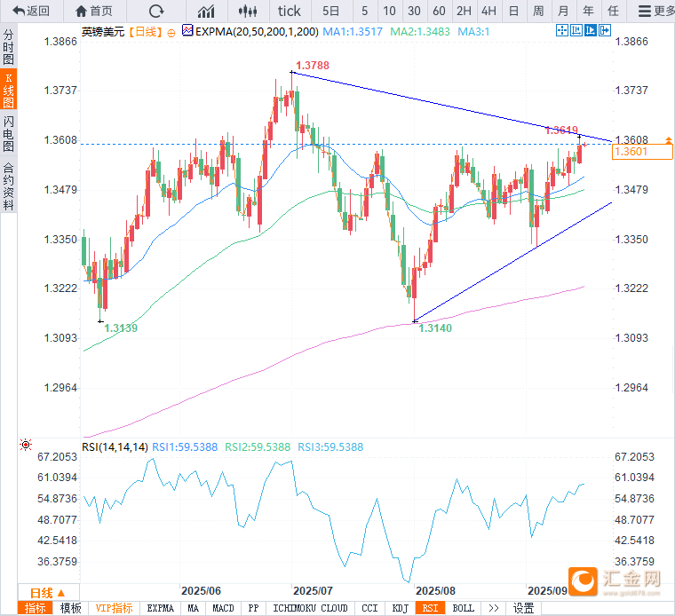Click the RSI(14,14,14) label
This screenshot has width=675, height=616.
pos(115,447)
